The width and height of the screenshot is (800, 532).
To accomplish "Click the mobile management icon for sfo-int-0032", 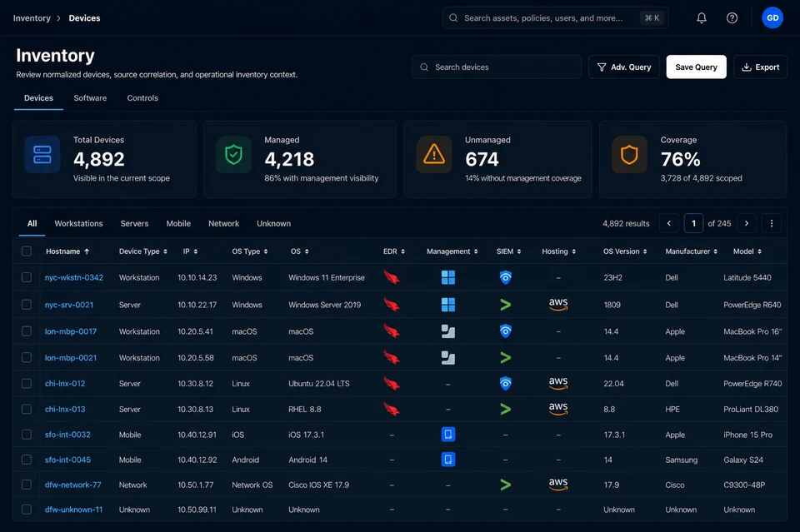I will (x=448, y=435).
